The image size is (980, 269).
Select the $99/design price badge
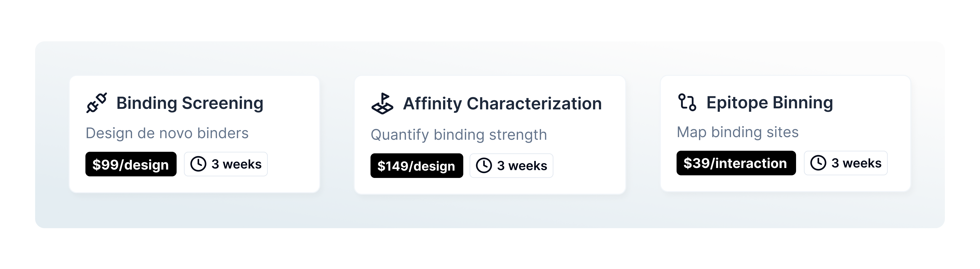point(130,164)
